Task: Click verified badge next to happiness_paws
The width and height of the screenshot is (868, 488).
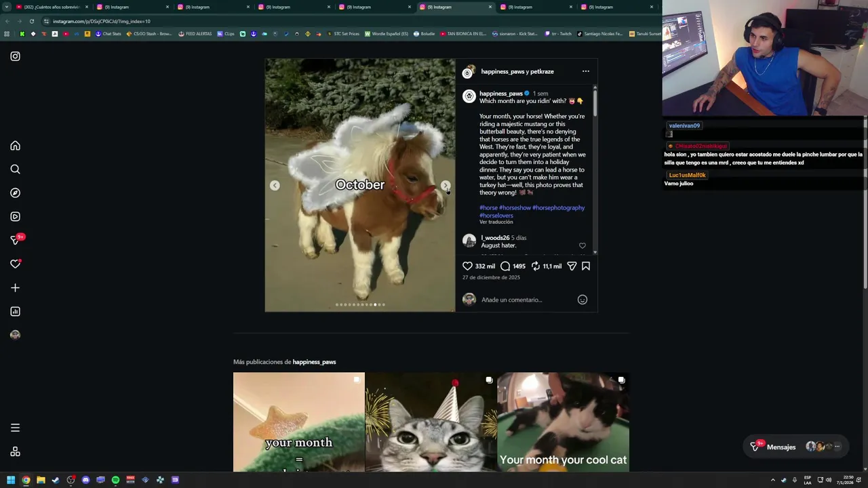Action: (x=527, y=94)
